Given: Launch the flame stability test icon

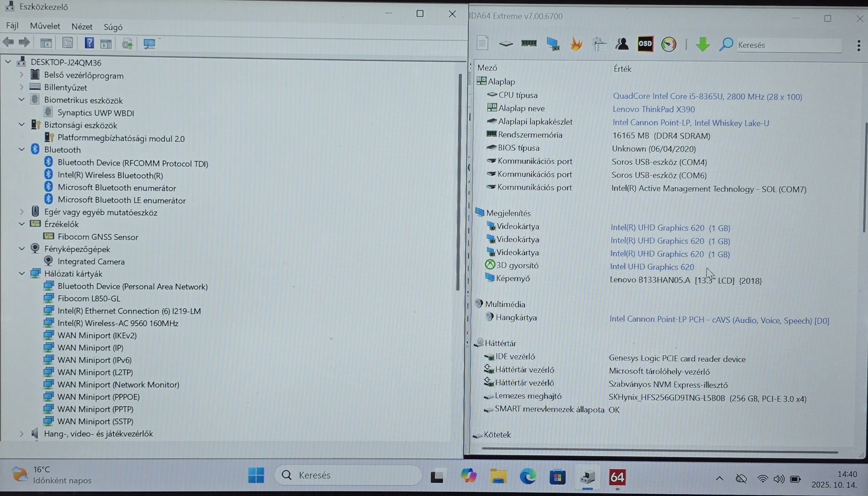Looking at the screenshot, I should pos(576,44).
